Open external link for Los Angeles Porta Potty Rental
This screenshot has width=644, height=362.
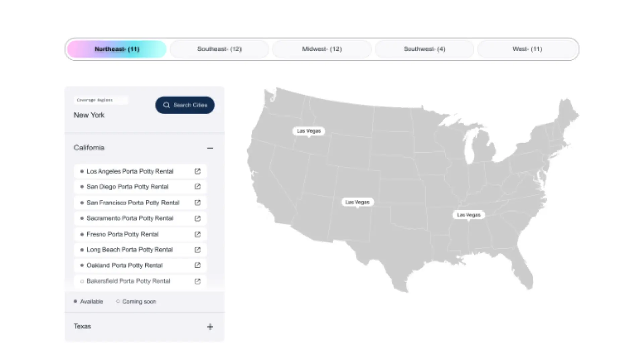point(198,171)
